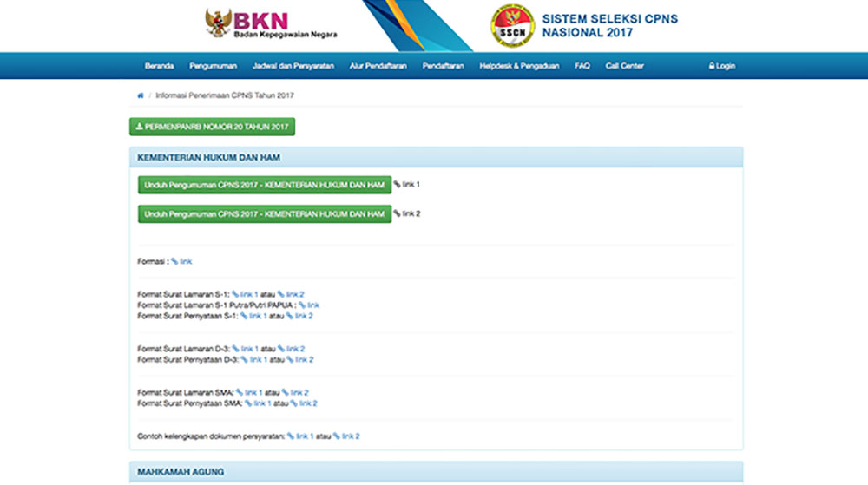This screenshot has width=868, height=485.
Task: Open the Pendaftaran menu item
Action: (x=443, y=66)
